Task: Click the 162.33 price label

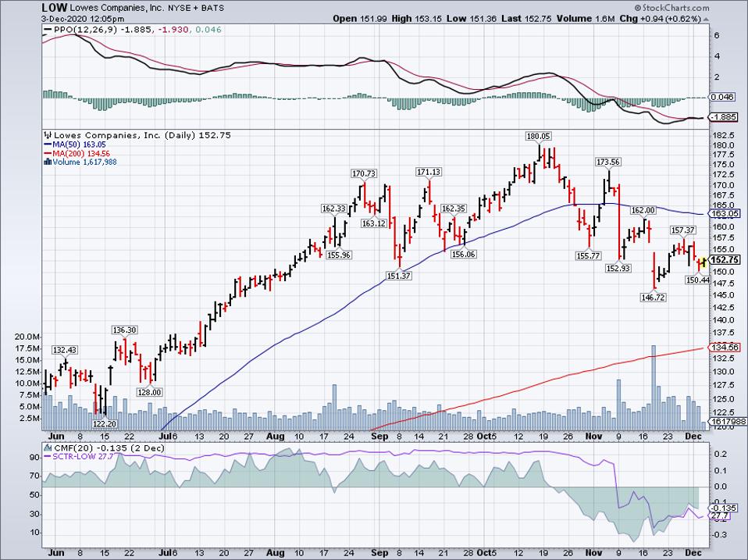Action: click(334, 209)
